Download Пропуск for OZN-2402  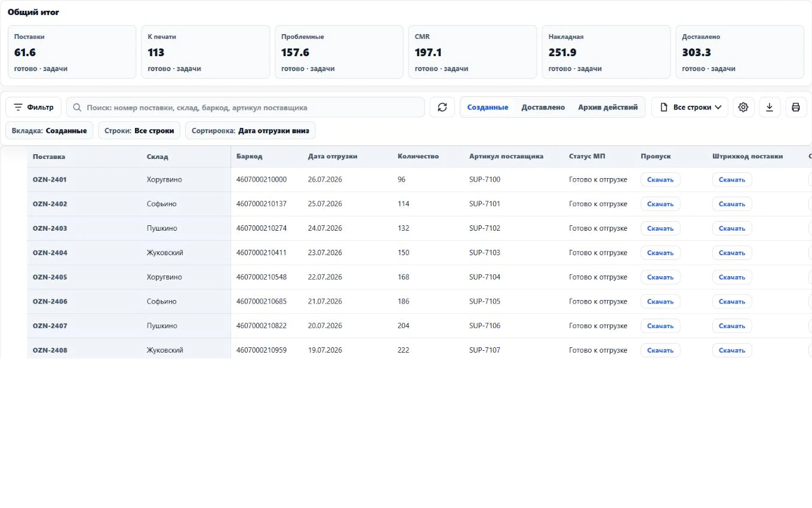660,204
